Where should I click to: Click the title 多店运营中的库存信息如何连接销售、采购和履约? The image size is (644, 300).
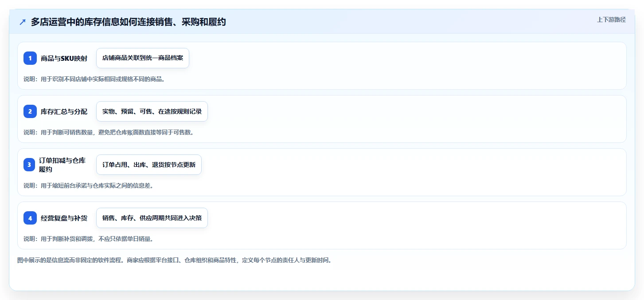[x=129, y=22]
